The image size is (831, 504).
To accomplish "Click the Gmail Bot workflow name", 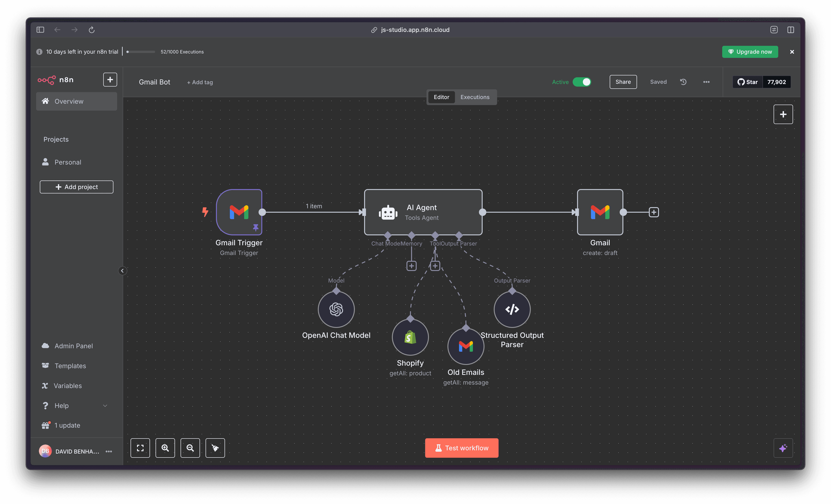I will click(154, 82).
